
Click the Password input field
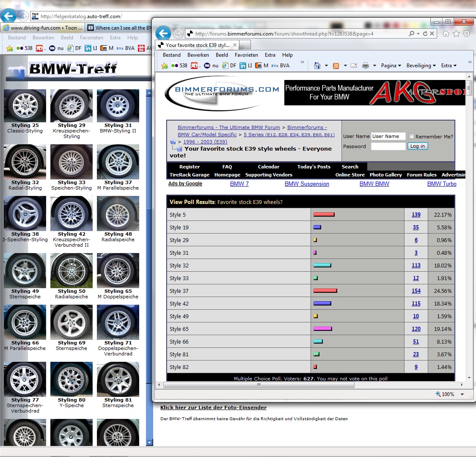tap(388, 146)
